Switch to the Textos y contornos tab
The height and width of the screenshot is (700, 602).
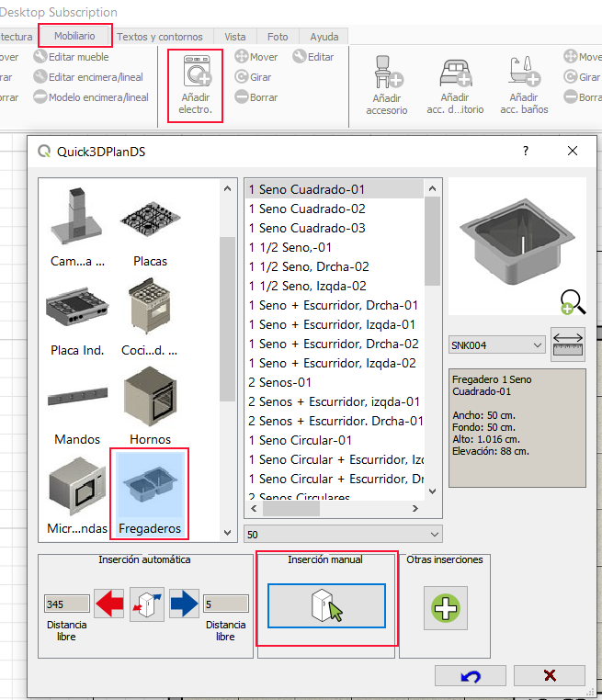(x=160, y=37)
